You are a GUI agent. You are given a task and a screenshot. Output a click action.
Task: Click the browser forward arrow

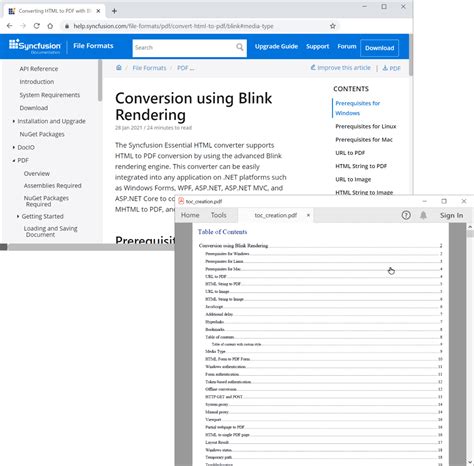pyautogui.click(x=23, y=26)
